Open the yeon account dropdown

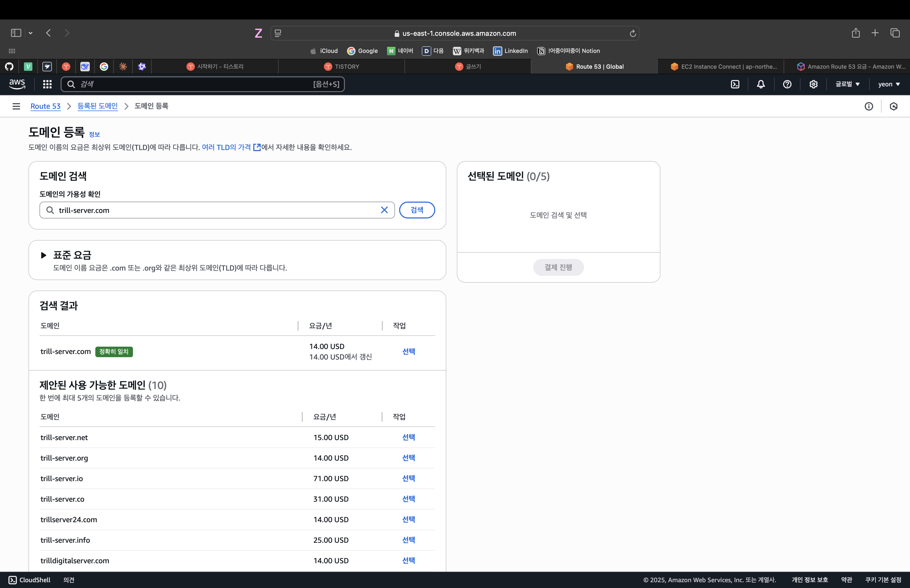pos(889,84)
